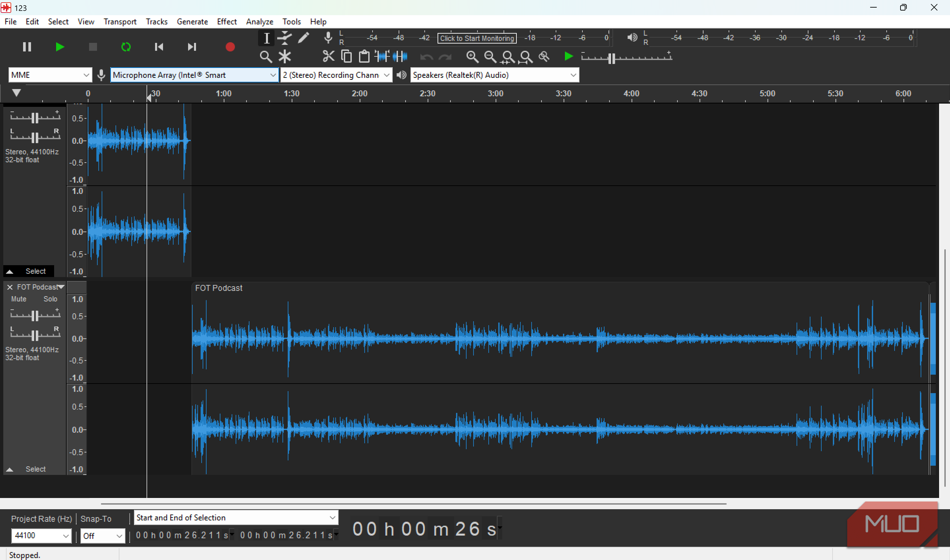This screenshot has width=950, height=560.
Task: Select the Draw pencil tool
Action: [304, 38]
